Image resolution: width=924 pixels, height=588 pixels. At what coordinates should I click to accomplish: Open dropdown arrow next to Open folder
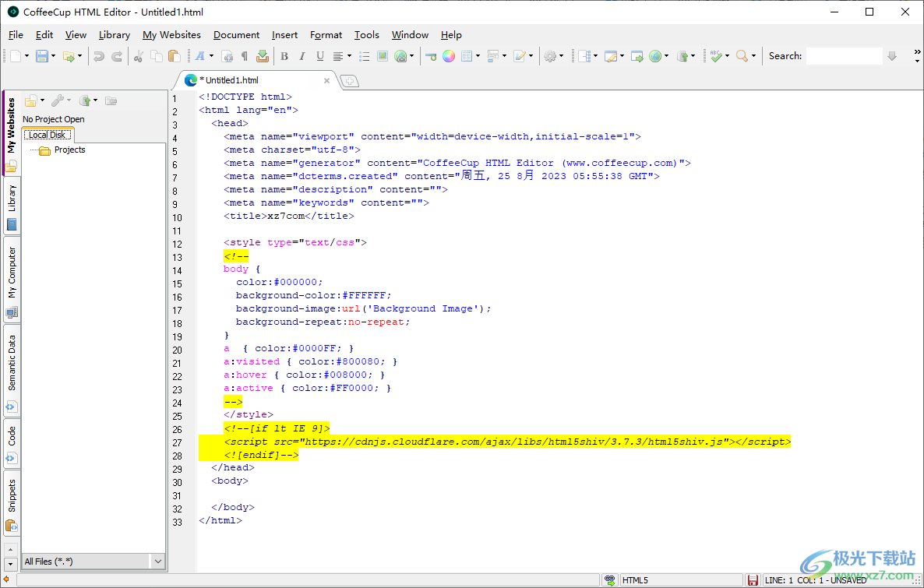(x=80, y=56)
